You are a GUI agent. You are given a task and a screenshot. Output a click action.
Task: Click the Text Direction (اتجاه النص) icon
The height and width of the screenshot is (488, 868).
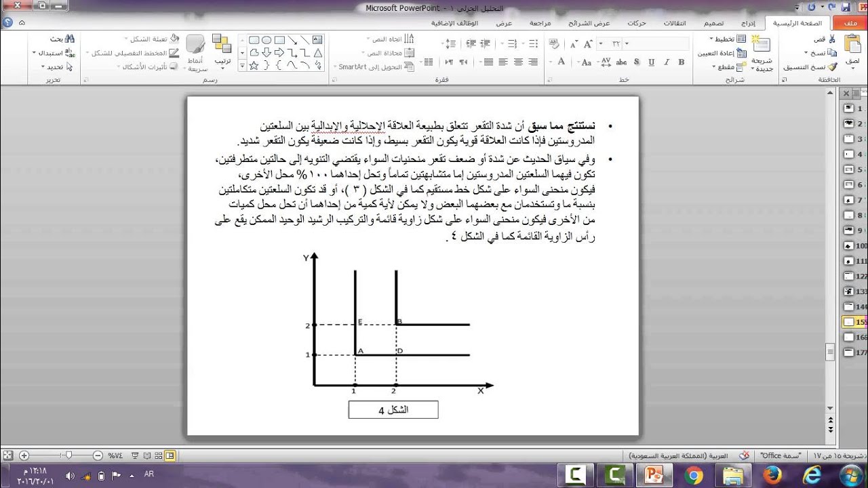(x=410, y=39)
